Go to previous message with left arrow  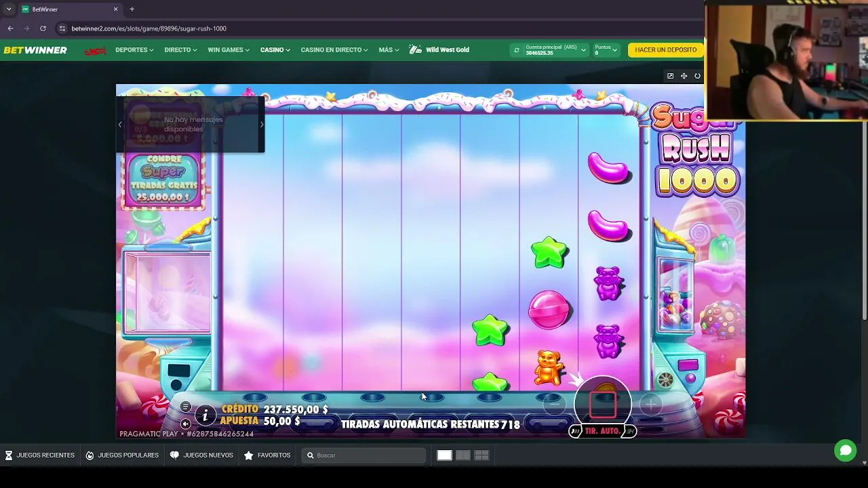(x=120, y=124)
